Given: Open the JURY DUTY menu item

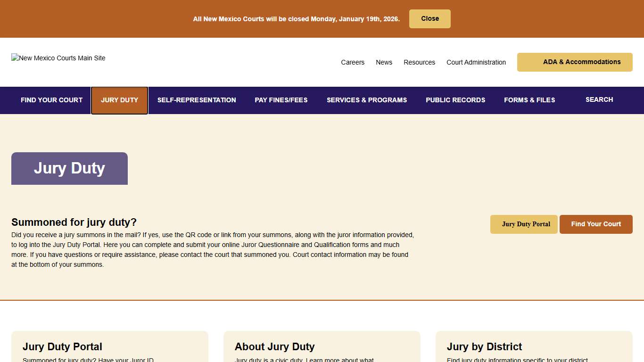Looking at the screenshot, I should 119,100.
